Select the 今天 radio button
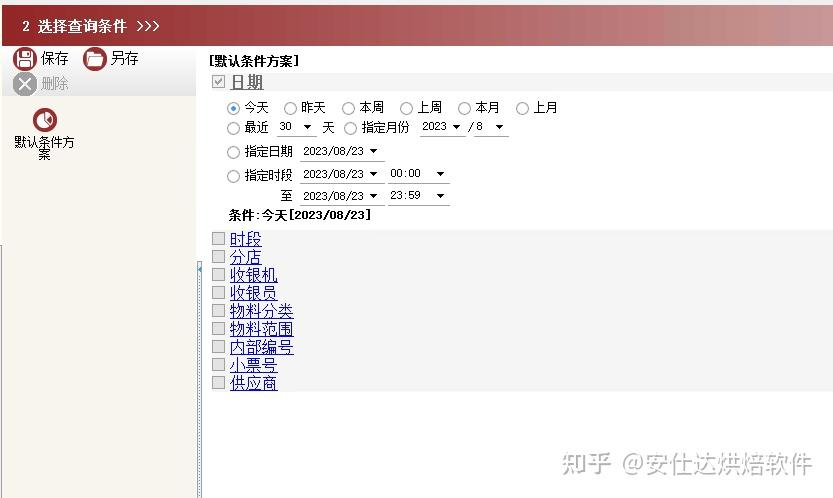 pos(233,108)
